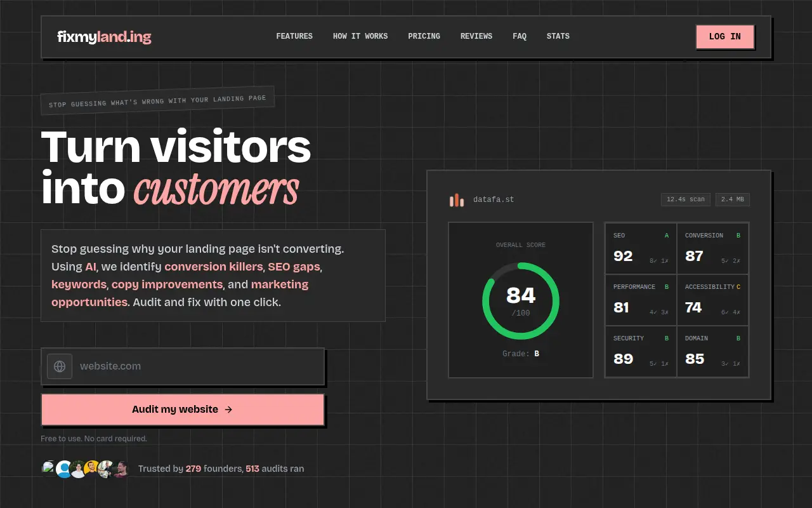Click the datafa.st bar chart logo
This screenshot has height=508, width=812.
pyautogui.click(x=457, y=200)
